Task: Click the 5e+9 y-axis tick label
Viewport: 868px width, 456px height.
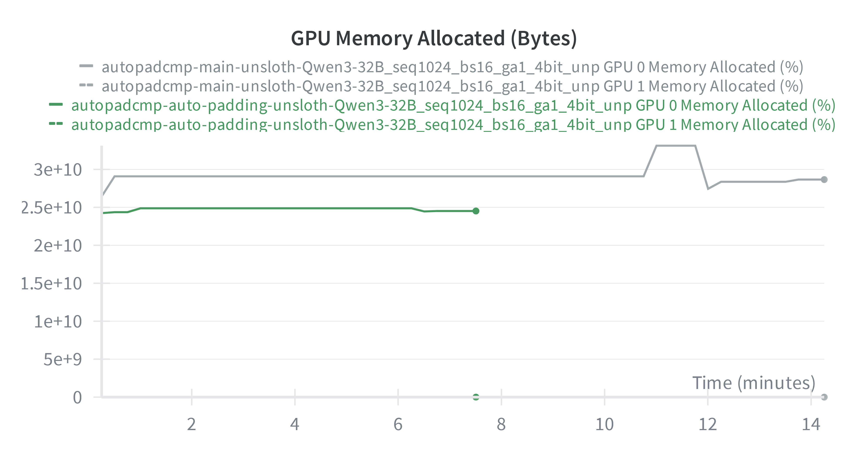Action: coord(62,359)
